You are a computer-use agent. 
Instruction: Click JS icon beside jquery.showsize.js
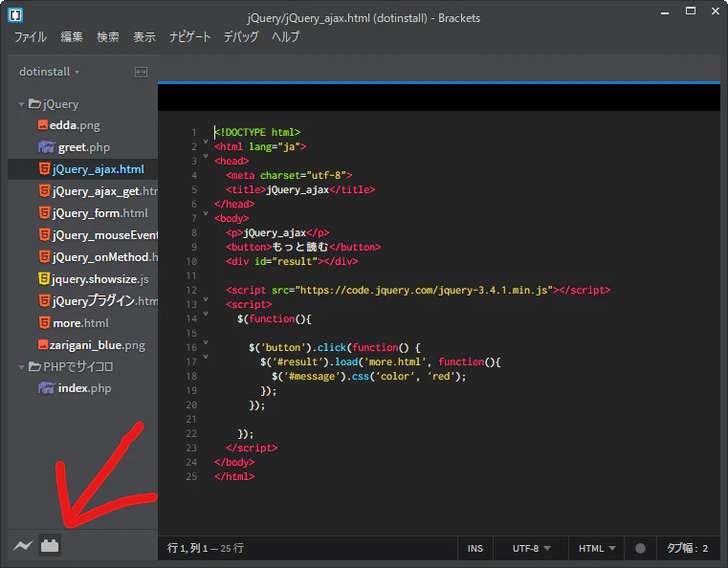[44, 279]
